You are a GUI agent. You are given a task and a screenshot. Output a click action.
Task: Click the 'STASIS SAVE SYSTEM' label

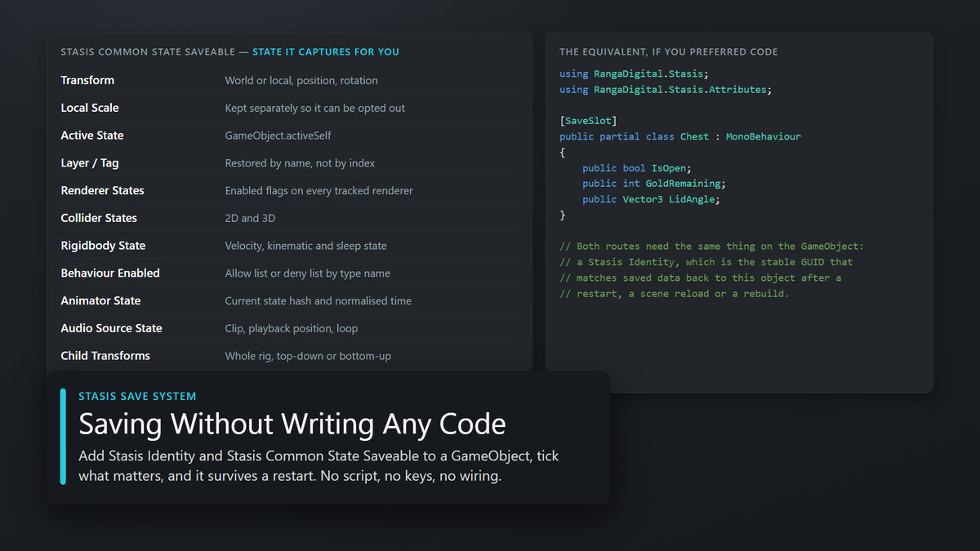pos(137,397)
